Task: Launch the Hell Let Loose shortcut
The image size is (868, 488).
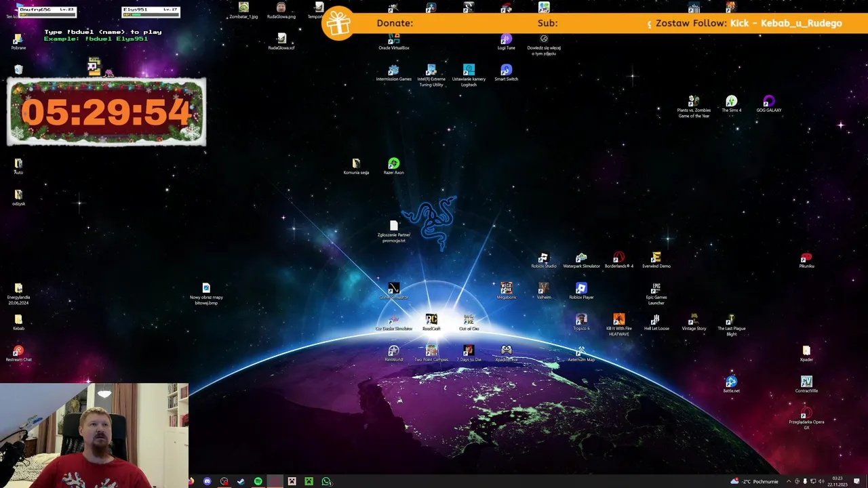Action: click(656, 323)
